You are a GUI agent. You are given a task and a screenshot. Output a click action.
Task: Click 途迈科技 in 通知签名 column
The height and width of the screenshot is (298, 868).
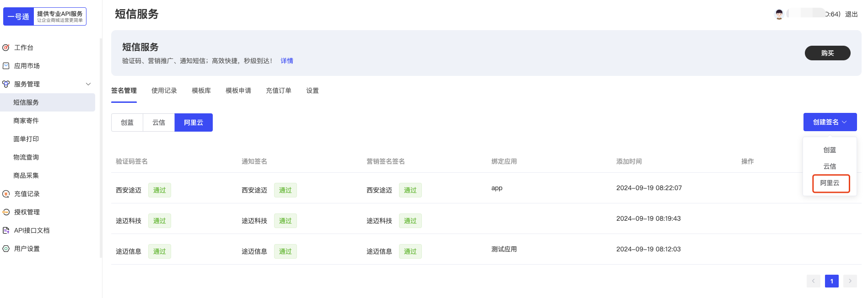pos(254,221)
